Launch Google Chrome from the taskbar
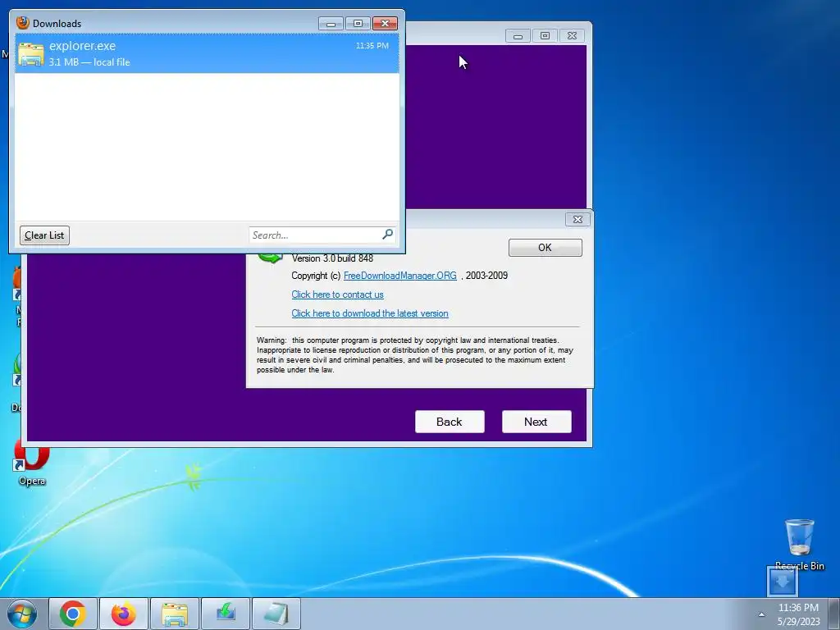Image resolution: width=840 pixels, height=630 pixels. click(73, 614)
